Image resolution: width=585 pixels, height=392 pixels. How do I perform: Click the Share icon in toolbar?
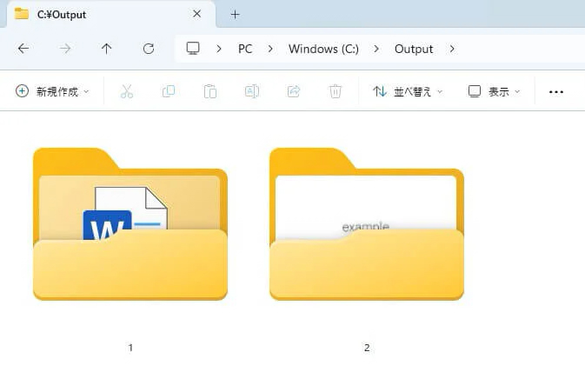coord(294,91)
